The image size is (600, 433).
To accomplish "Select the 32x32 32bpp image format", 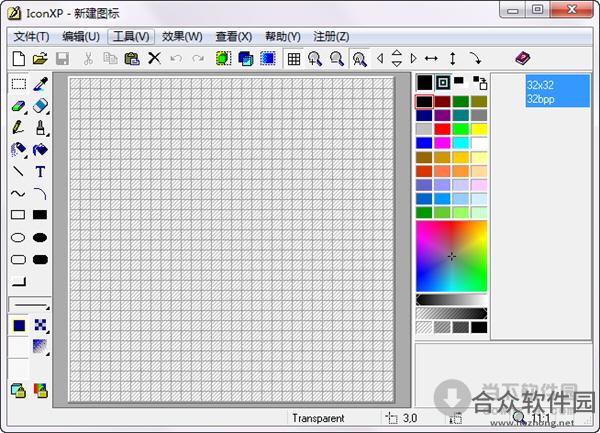I will pyautogui.click(x=558, y=91).
